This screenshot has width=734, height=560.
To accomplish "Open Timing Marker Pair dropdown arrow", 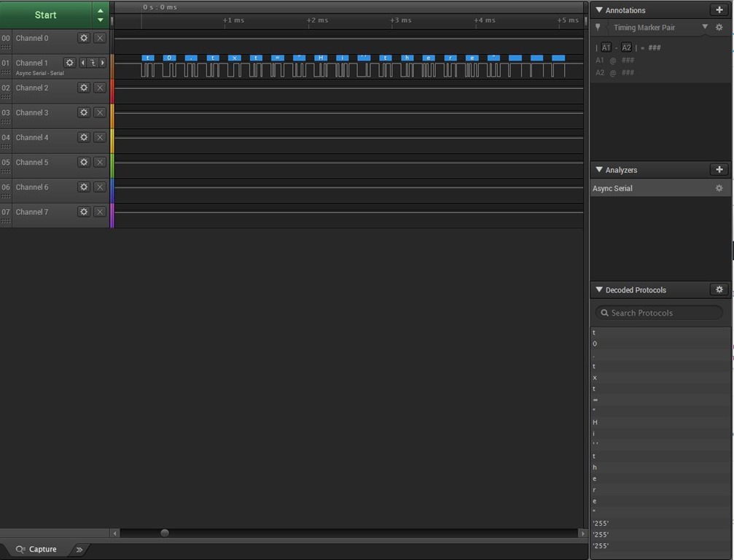I will (705, 27).
